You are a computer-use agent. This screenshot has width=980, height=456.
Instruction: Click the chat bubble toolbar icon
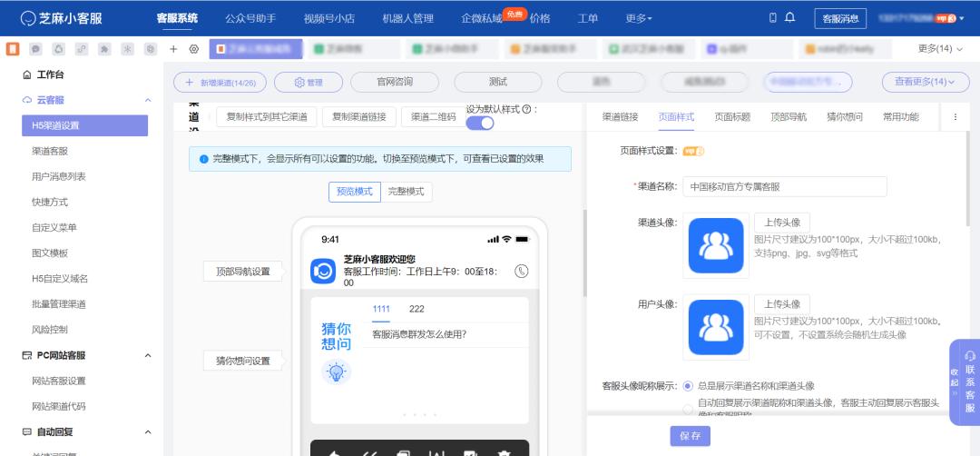[x=36, y=49]
